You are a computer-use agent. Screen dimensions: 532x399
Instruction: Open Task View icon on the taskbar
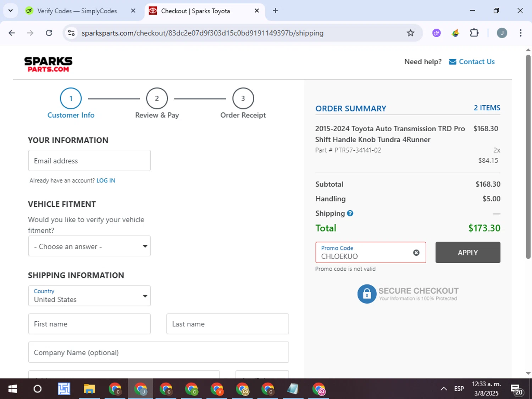[64, 389]
